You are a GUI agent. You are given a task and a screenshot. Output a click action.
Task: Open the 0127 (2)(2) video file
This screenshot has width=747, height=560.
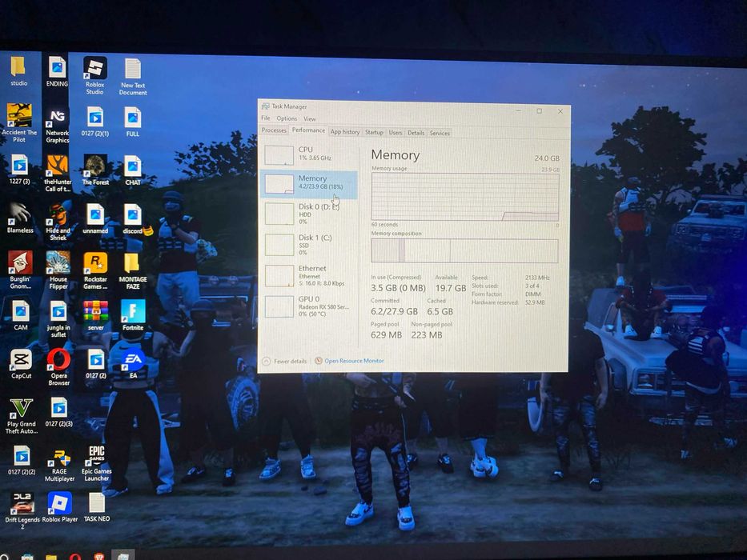coord(22,461)
